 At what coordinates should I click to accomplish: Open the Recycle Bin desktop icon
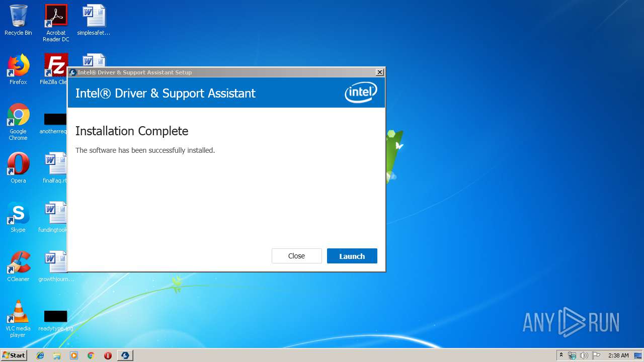pyautogui.click(x=18, y=20)
